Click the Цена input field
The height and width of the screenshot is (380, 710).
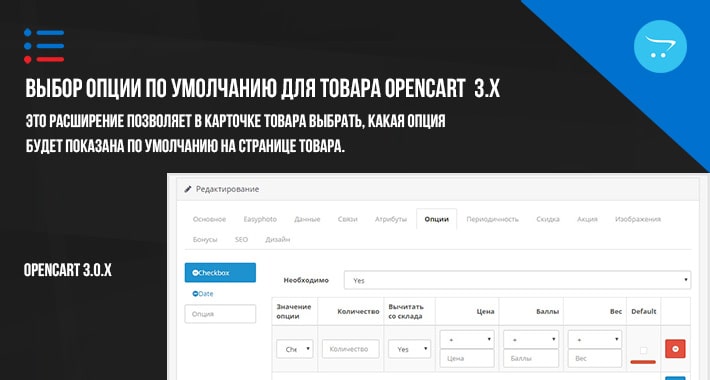pos(467,358)
